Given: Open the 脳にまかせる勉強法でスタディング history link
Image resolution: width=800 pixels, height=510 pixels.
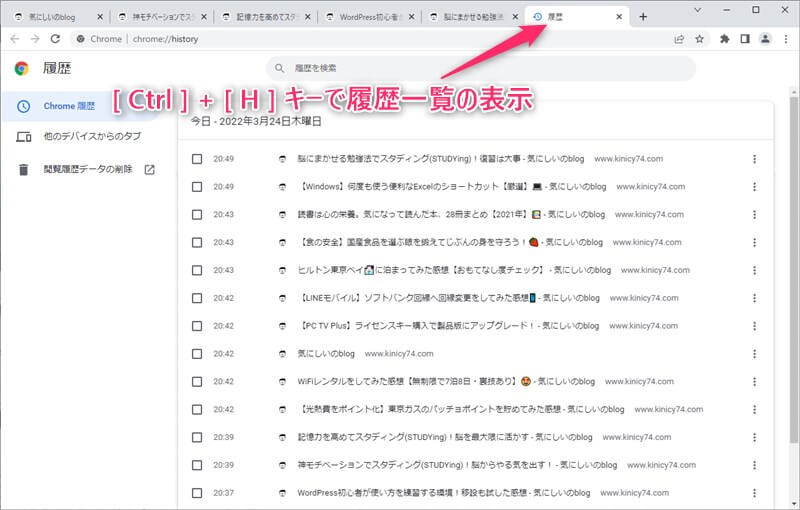Looking at the screenshot, I should click(x=441, y=159).
